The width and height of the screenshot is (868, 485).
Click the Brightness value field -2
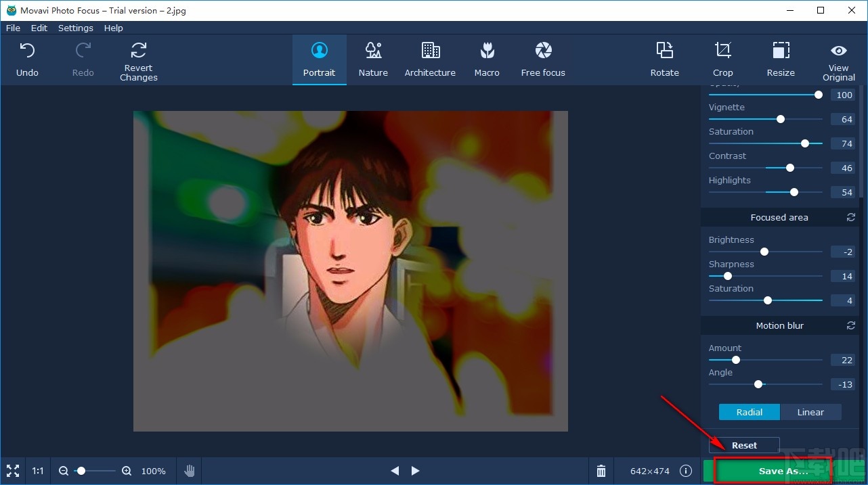[843, 252]
